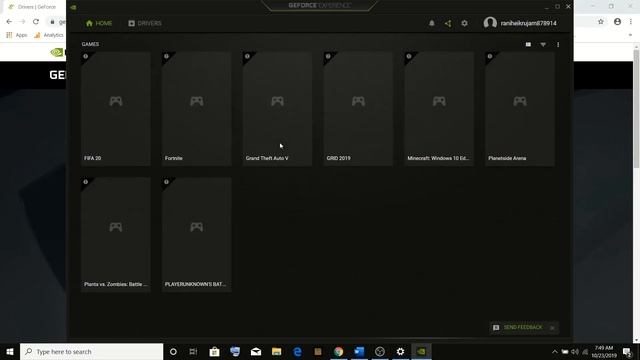
Task: Switch to the Drivers tab
Action: tap(145, 23)
